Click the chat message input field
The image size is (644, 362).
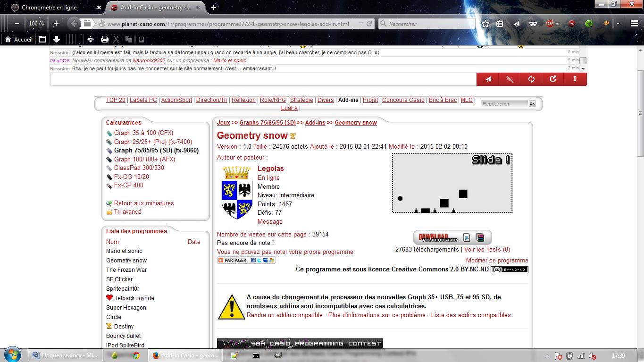point(263,79)
